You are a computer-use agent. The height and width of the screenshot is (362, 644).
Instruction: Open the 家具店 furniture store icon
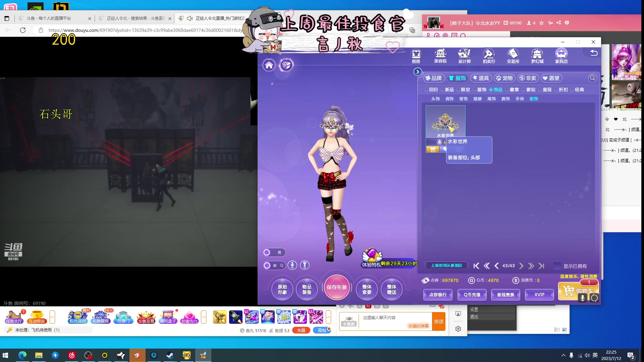[561, 56]
